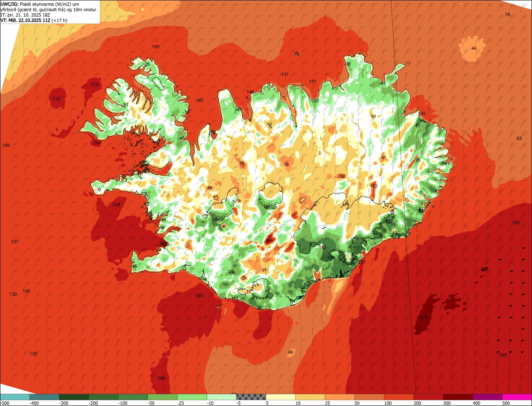This screenshot has width=532, height=406.
Task: Click the map value 137 north of the coast
Action: [x=285, y=74]
